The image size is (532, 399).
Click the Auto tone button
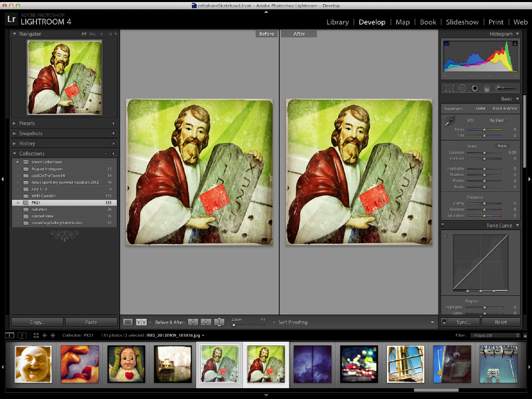coord(502,146)
